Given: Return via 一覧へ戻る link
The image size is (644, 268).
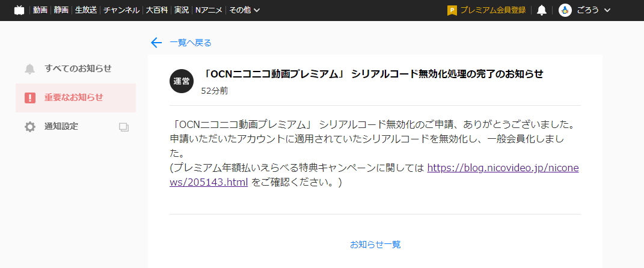Looking at the screenshot, I should click(x=191, y=43).
